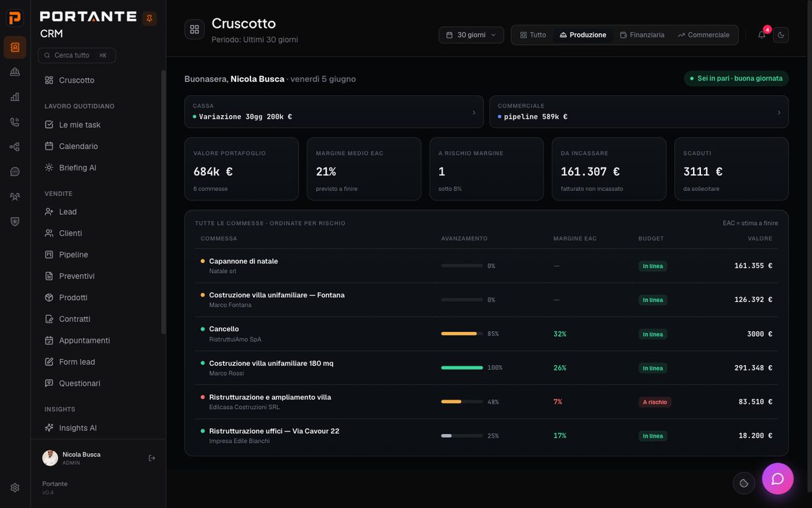This screenshot has width=812, height=508.
Task: Click the Cancello progress bar at 85%
Action: pyautogui.click(x=462, y=334)
